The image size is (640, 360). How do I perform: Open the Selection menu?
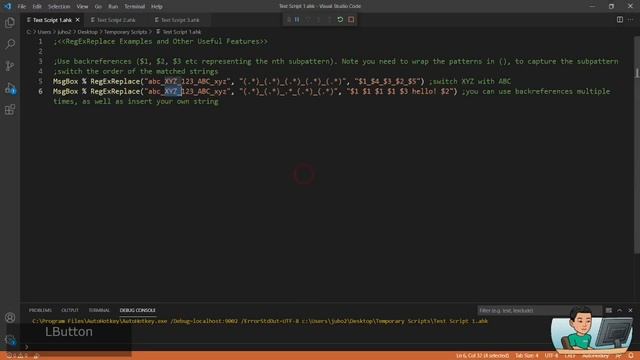coord(59,6)
